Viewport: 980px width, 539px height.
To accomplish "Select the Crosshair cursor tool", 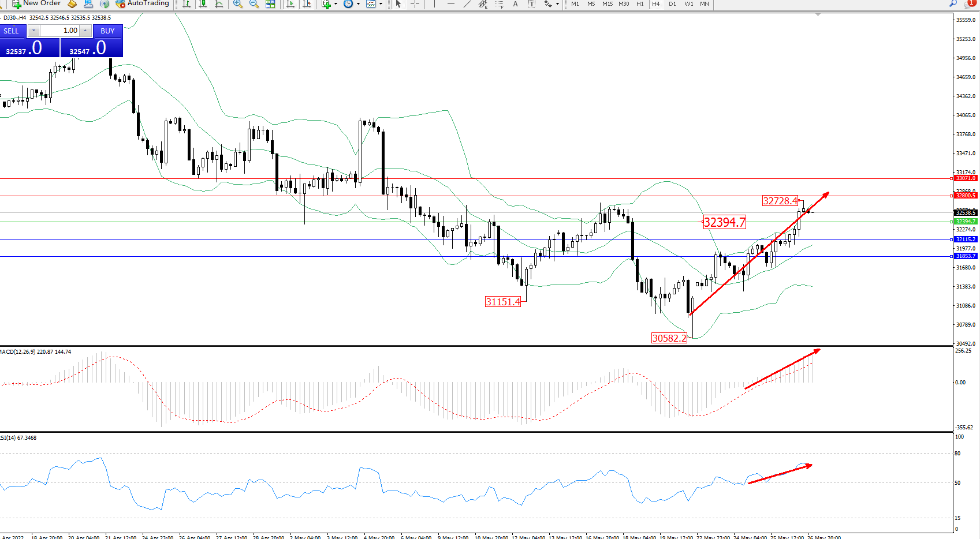I will coord(415,4).
